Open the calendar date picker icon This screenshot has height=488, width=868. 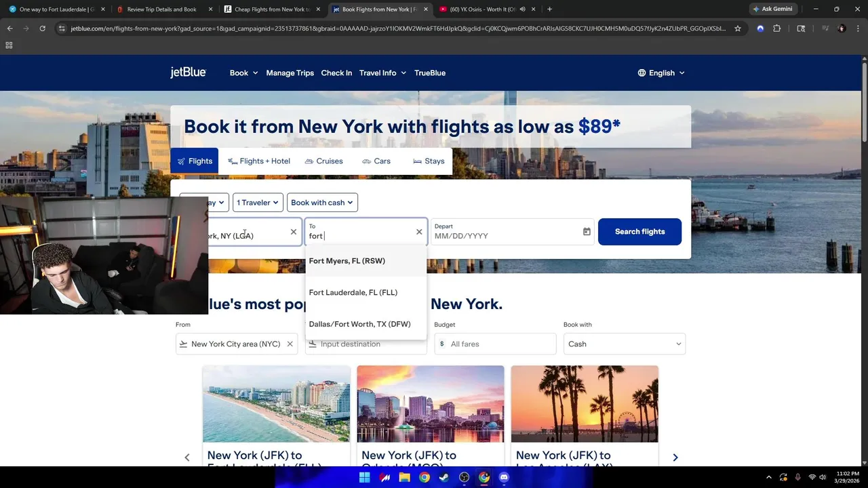click(587, 232)
